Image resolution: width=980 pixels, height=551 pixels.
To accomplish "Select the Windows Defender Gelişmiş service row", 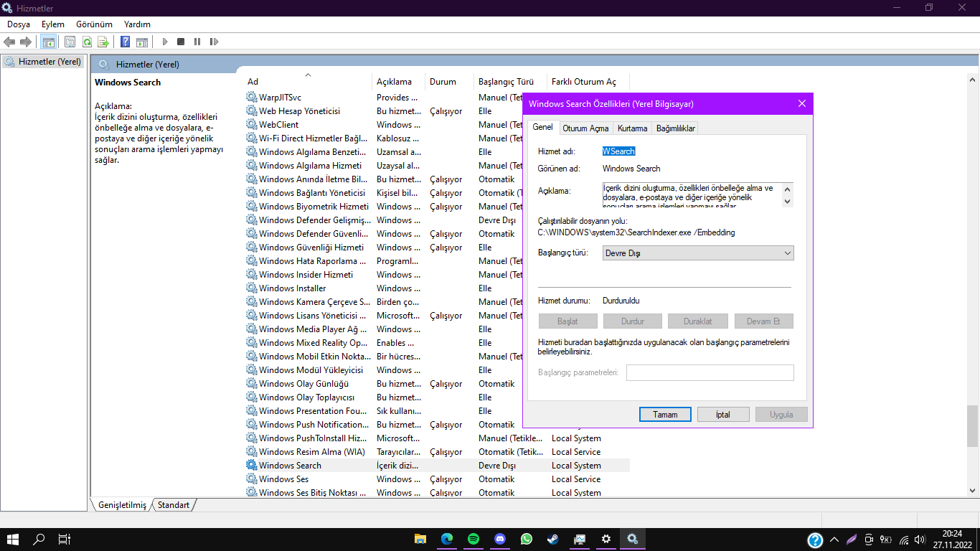I will click(383, 220).
